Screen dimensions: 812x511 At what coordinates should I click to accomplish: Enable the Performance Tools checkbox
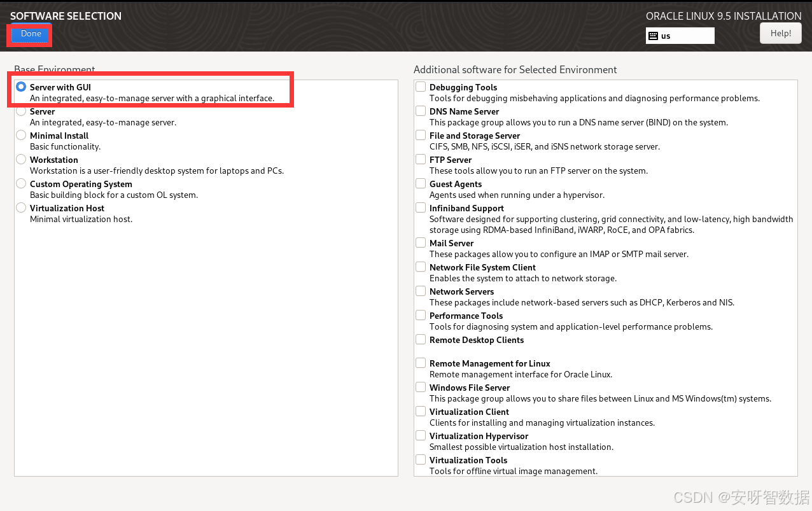pos(421,315)
